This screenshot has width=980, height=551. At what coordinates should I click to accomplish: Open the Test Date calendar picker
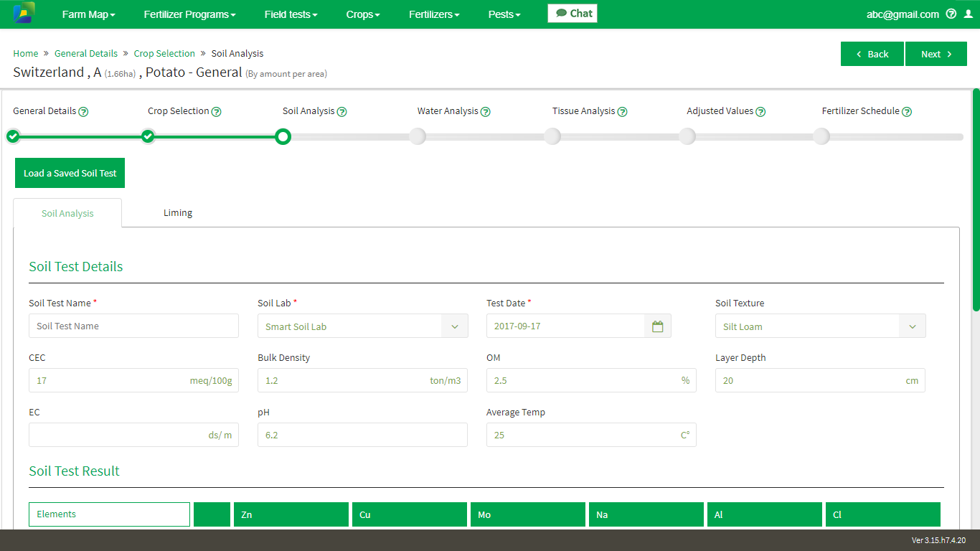click(x=657, y=326)
